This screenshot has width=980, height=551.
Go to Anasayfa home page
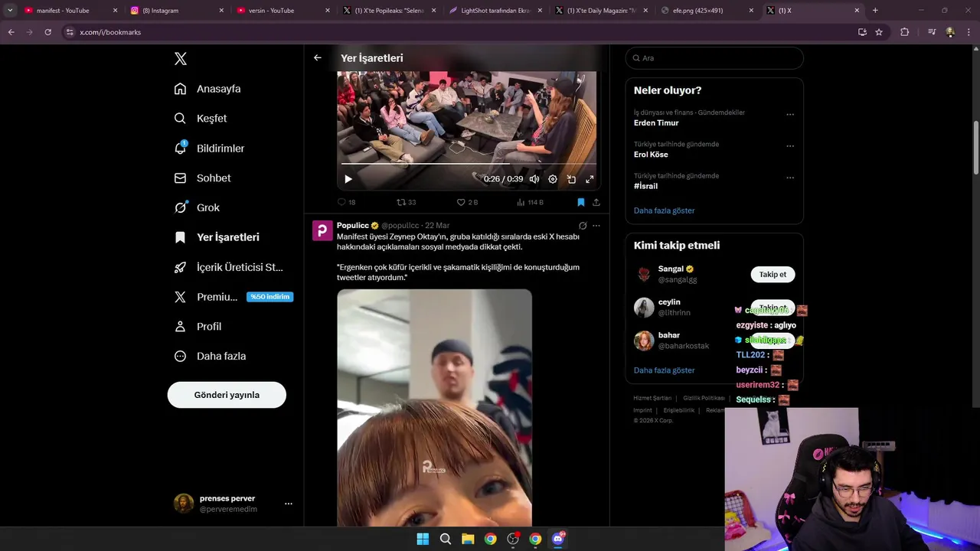tap(207, 89)
